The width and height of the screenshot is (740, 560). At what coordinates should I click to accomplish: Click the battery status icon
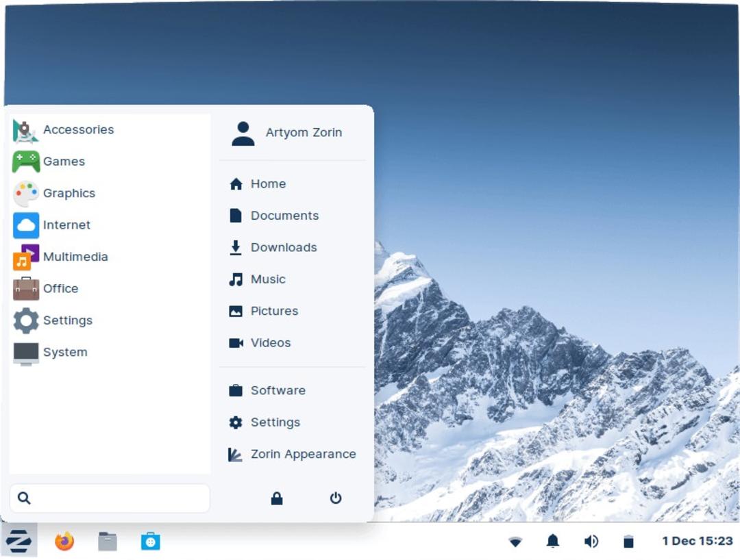click(x=628, y=542)
